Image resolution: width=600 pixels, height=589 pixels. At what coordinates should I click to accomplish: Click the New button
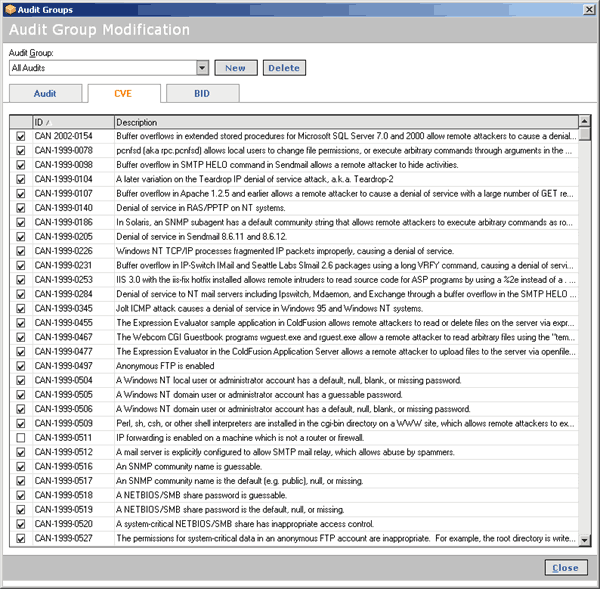[x=235, y=68]
